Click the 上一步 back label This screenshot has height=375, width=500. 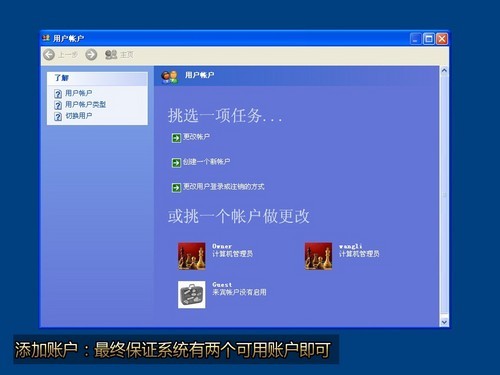(x=68, y=55)
